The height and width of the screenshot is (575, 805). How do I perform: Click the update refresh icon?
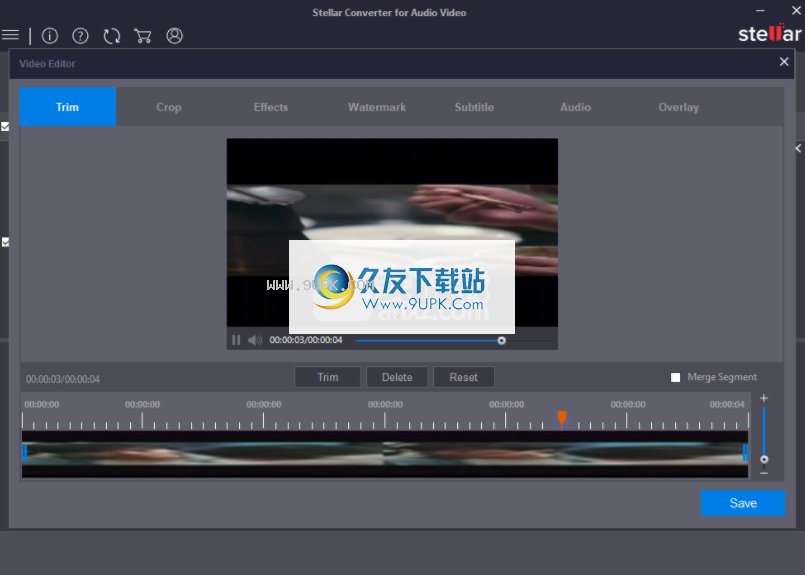click(x=111, y=35)
